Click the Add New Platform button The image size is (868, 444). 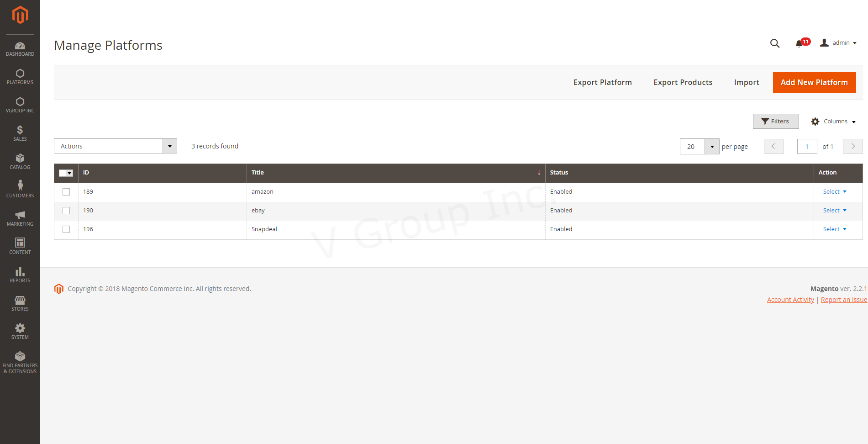click(814, 82)
